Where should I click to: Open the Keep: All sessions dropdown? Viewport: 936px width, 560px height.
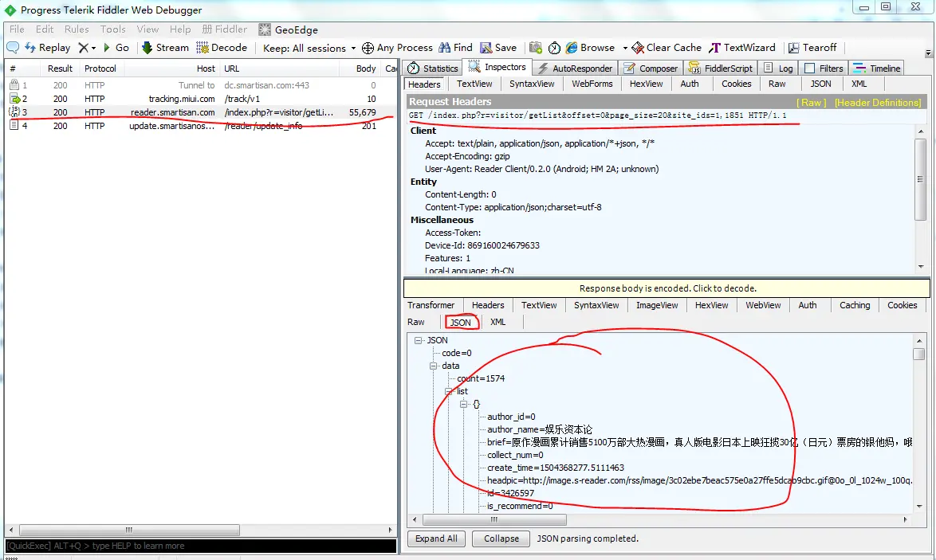[309, 49]
